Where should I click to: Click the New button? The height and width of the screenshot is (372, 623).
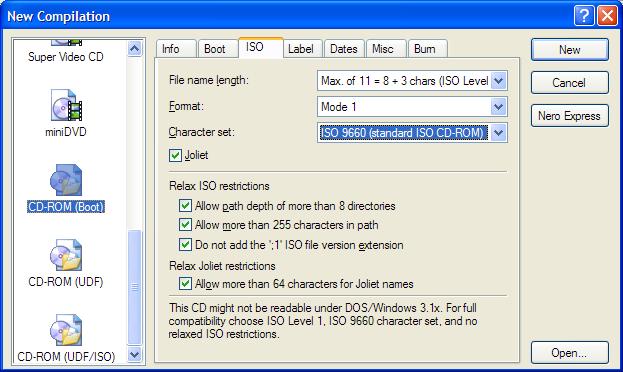(570, 50)
